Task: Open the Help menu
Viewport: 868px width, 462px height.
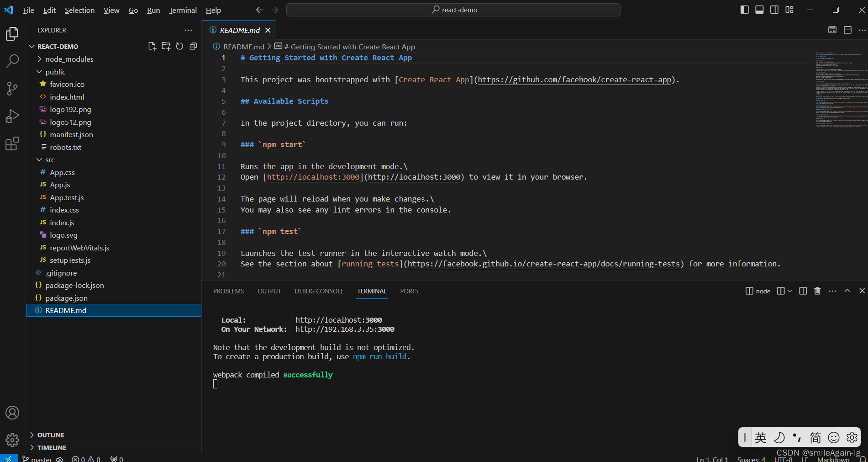Action: click(213, 10)
